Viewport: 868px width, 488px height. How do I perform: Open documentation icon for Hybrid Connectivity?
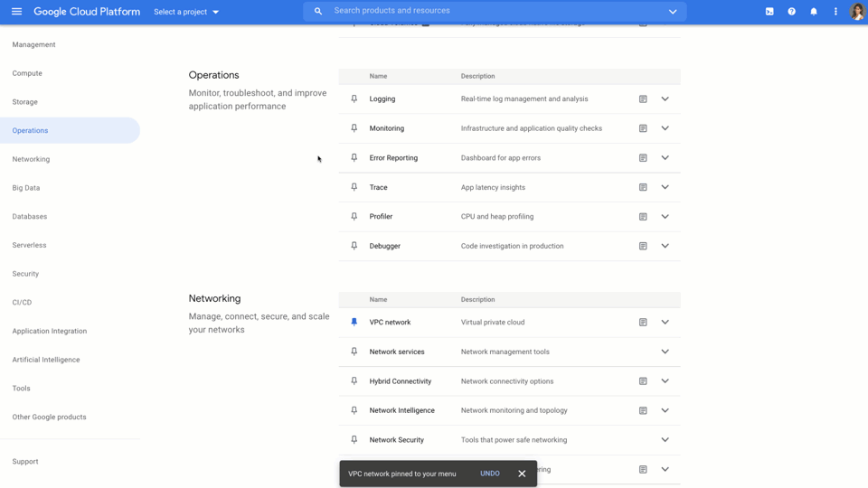(x=643, y=381)
